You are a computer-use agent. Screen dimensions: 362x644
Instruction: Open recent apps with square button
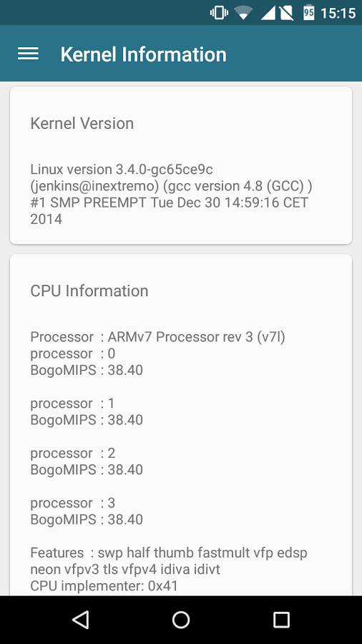(x=282, y=620)
